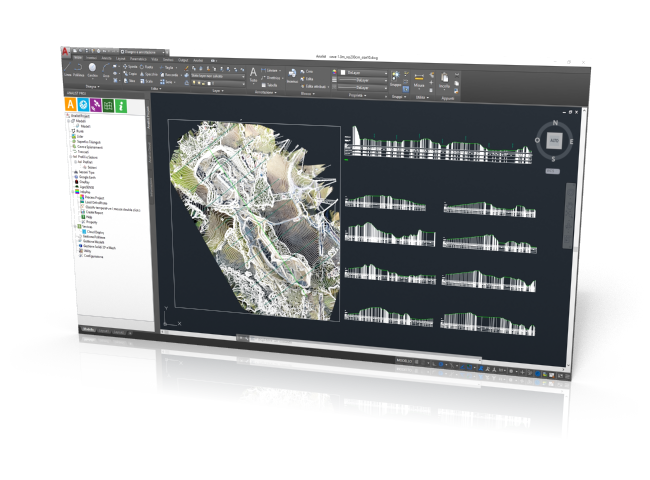Screen dimensions: 650x480
Task: Open the AutoCAD application menu logo
Action: pyautogui.click(x=65, y=51)
